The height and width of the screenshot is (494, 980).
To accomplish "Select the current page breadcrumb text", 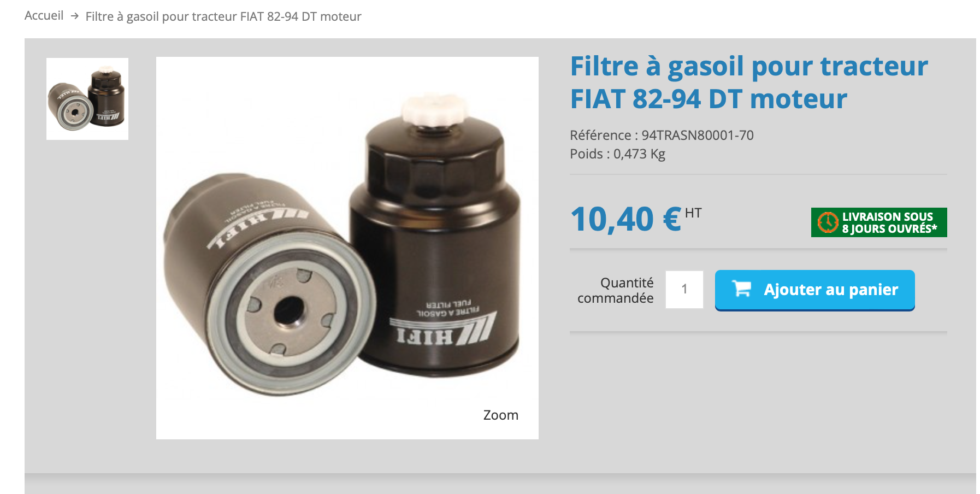I will coord(223,16).
